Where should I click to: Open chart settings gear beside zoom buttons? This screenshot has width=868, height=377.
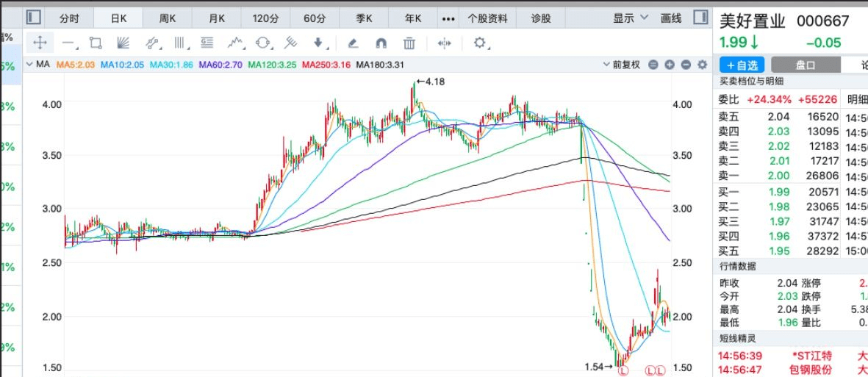(x=702, y=65)
